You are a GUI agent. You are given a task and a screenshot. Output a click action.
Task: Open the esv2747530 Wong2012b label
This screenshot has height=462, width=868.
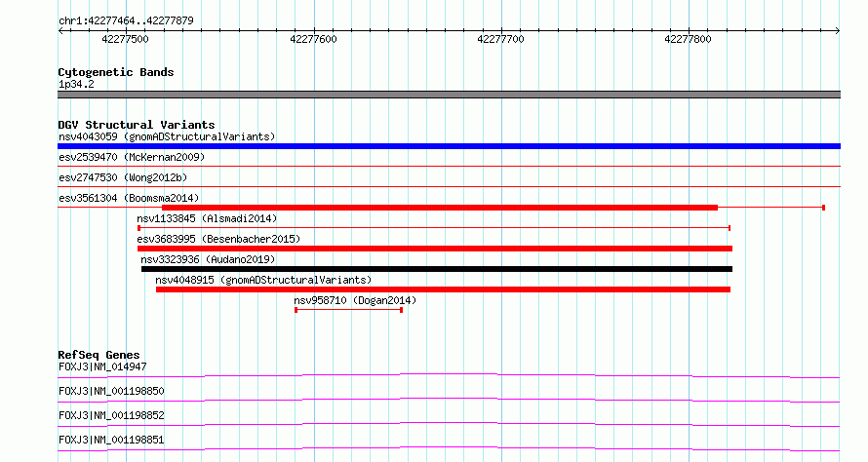[x=123, y=177]
